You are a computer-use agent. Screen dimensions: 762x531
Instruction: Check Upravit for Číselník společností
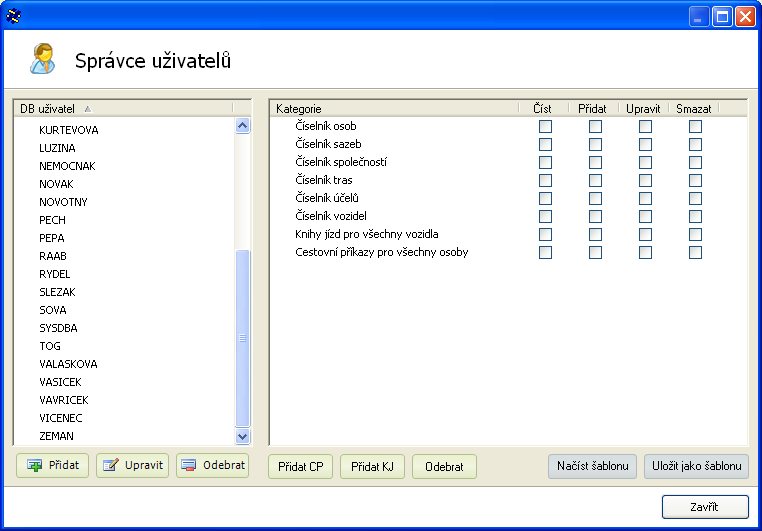coord(645,162)
